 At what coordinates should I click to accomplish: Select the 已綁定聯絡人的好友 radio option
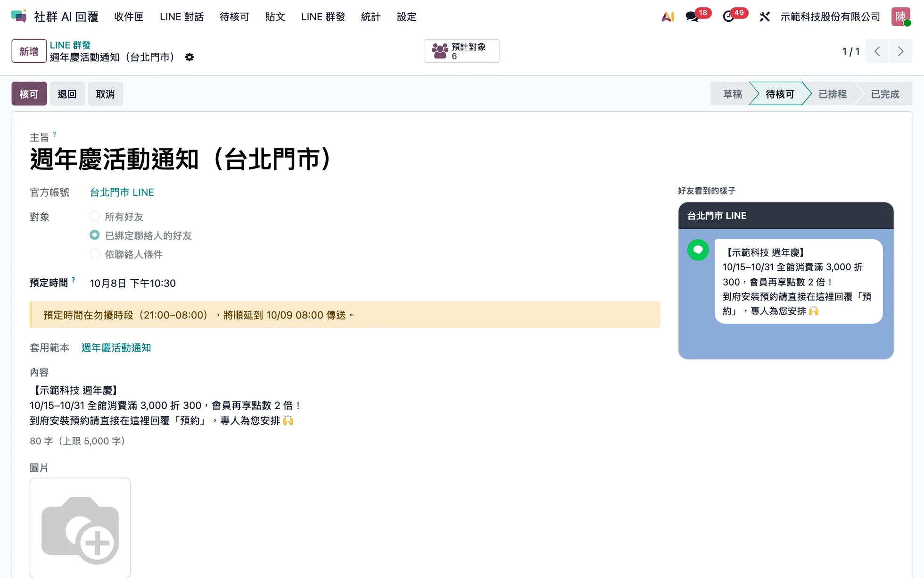95,235
